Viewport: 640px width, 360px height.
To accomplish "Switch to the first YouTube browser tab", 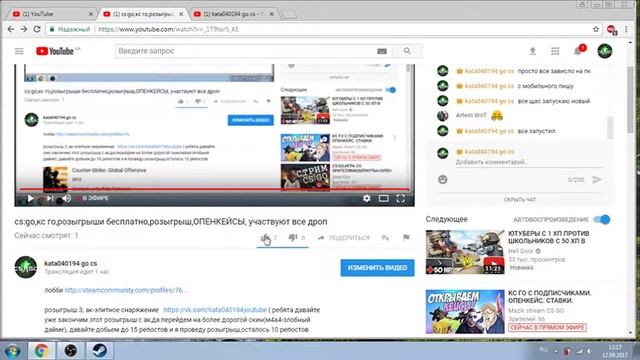I will [x=51, y=14].
